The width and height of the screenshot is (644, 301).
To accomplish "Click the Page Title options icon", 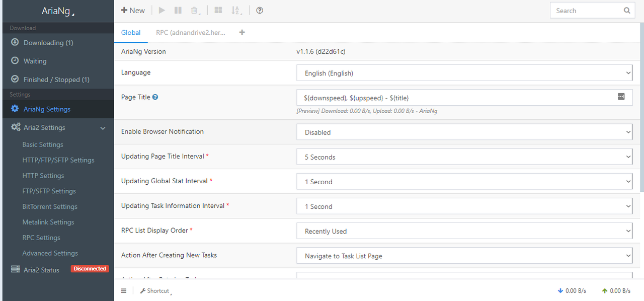I will (621, 97).
